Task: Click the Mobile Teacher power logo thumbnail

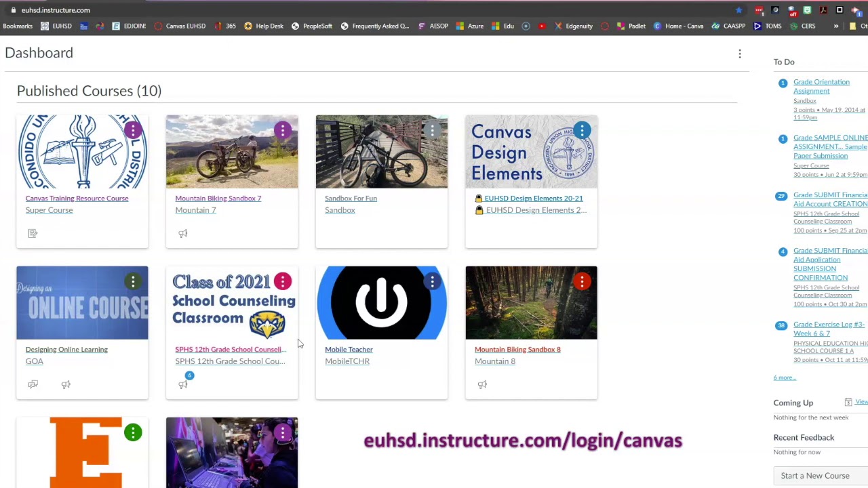Action: tap(381, 303)
